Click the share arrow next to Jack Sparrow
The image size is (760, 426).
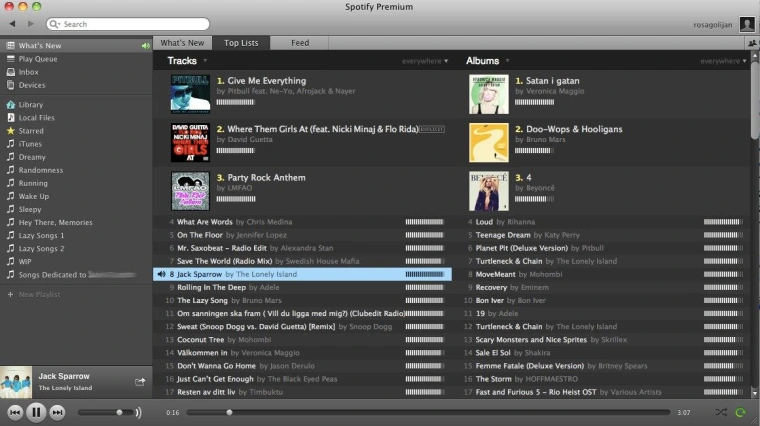tap(140, 382)
